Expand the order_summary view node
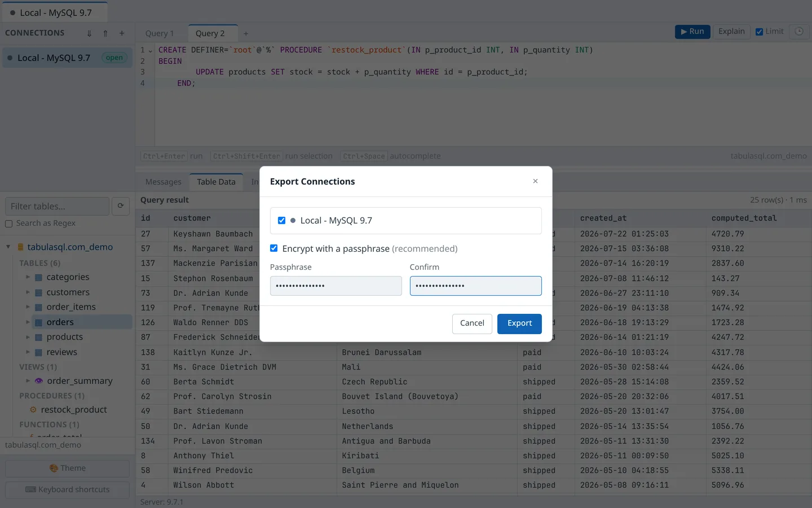 [28, 381]
